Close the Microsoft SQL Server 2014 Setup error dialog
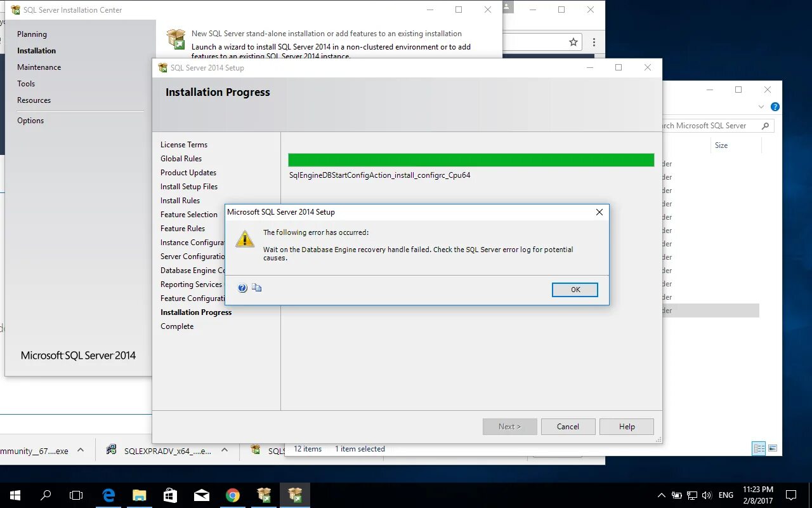This screenshot has height=508, width=812. [x=599, y=212]
